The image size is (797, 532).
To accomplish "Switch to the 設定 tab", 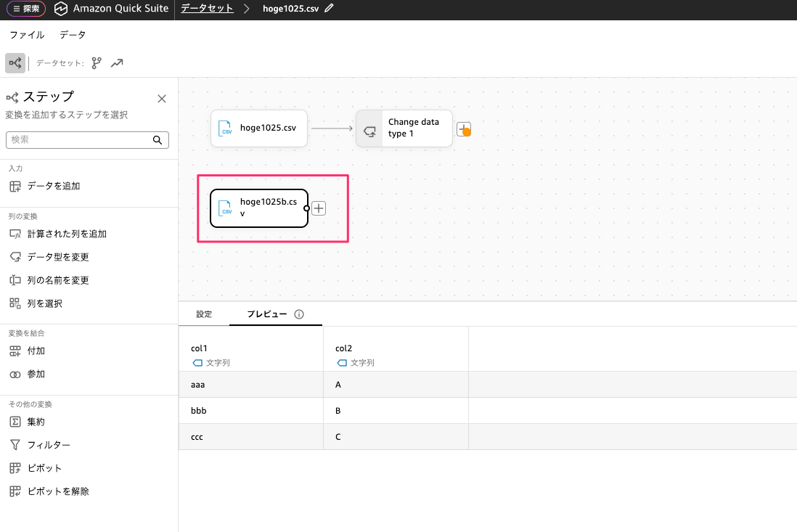I will [204, 314].
